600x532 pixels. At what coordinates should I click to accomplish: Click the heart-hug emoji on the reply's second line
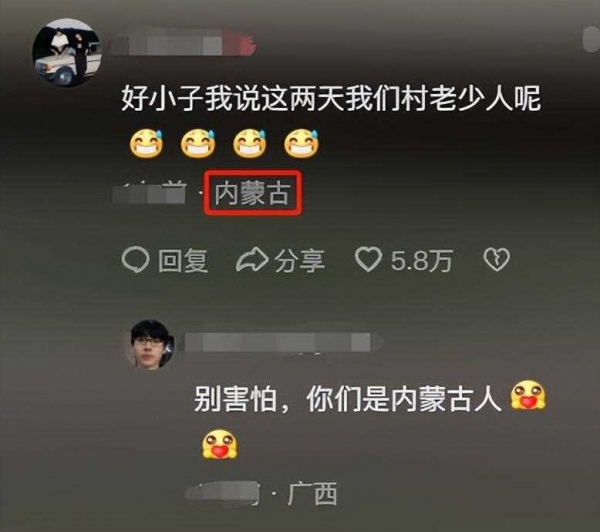click(220, 444)
